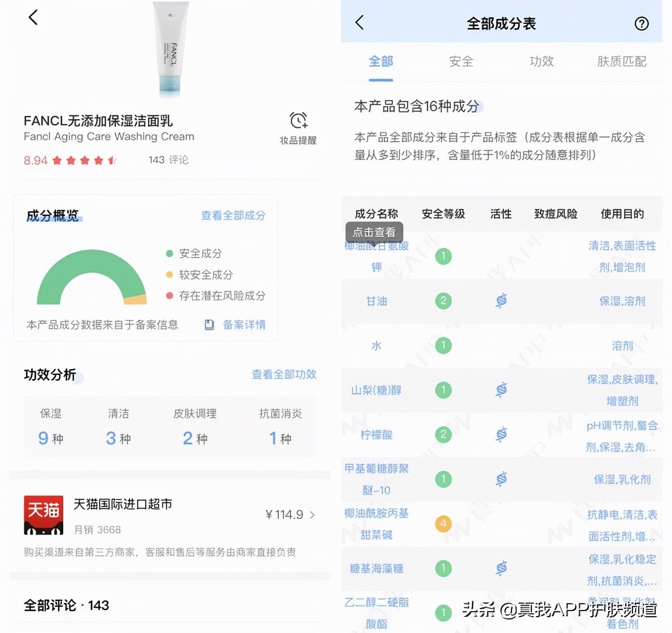The width and height of the screenshot is (672, 633).
Task: Click the activity DNA icon beside 甘油
Action: coord(501,301)
